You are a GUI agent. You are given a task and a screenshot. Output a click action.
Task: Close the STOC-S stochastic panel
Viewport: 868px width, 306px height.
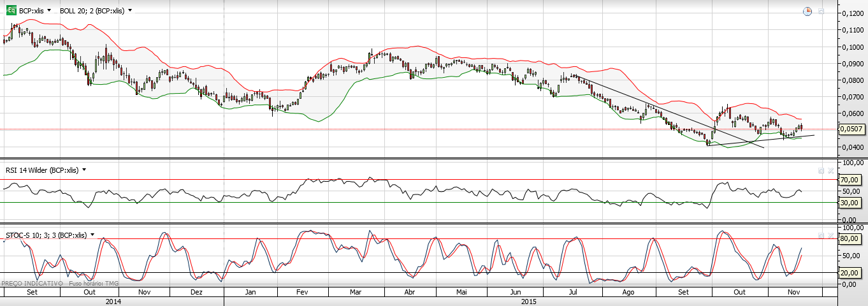coord(830,235)
